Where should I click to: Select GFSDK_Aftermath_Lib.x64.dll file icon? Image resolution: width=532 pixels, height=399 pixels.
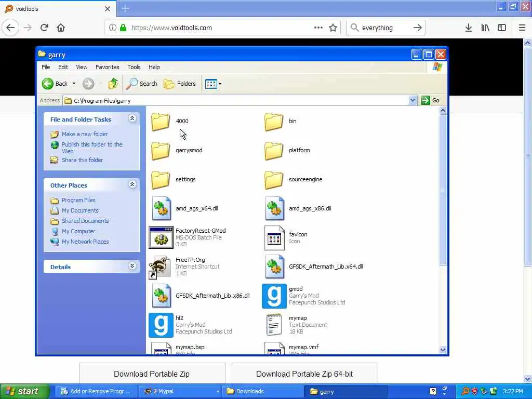coord(274,267)
